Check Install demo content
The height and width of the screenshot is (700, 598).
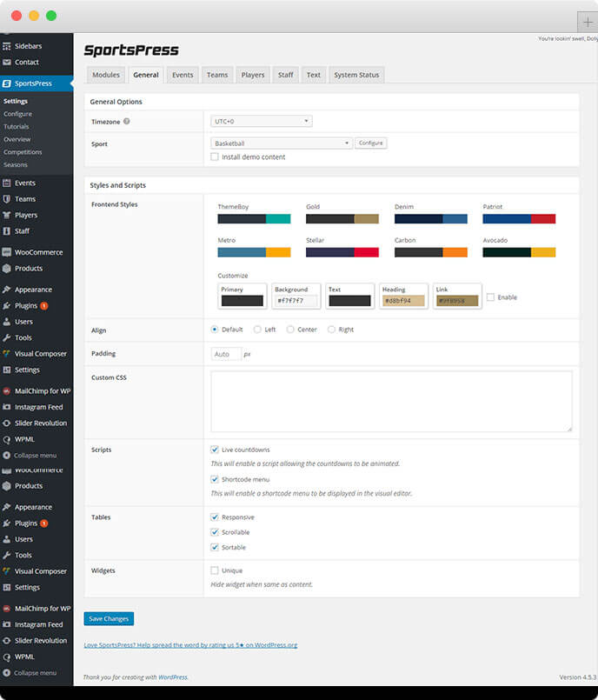click(215, 157)
